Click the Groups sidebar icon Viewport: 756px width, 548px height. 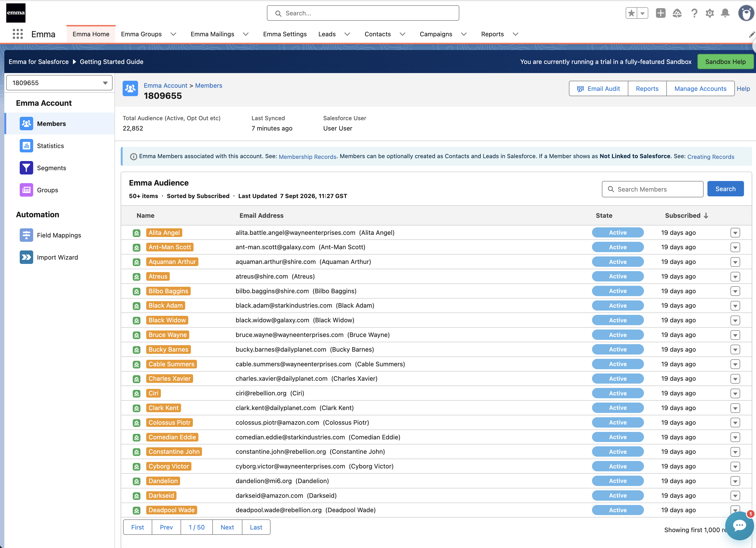[x=26, y=190]
